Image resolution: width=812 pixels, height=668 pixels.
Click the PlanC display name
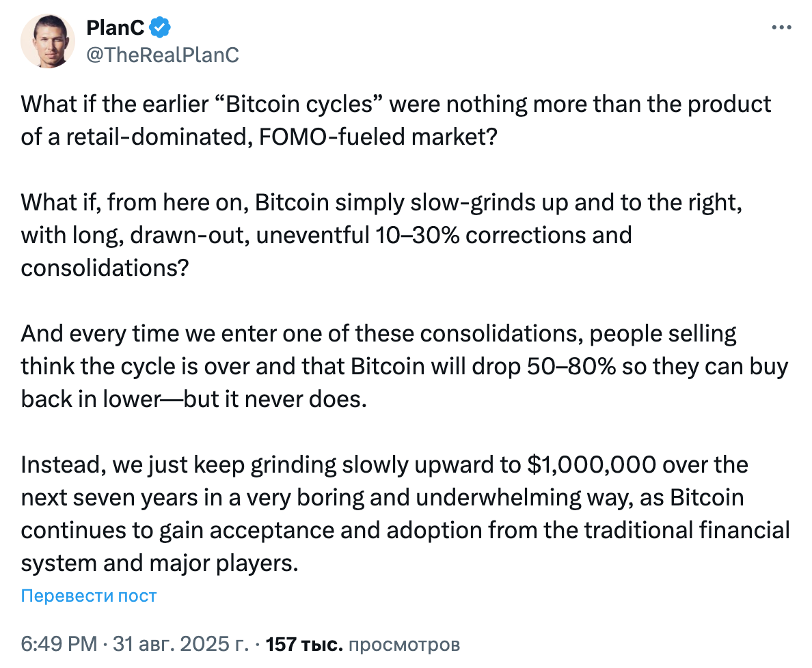coord(115,28)
